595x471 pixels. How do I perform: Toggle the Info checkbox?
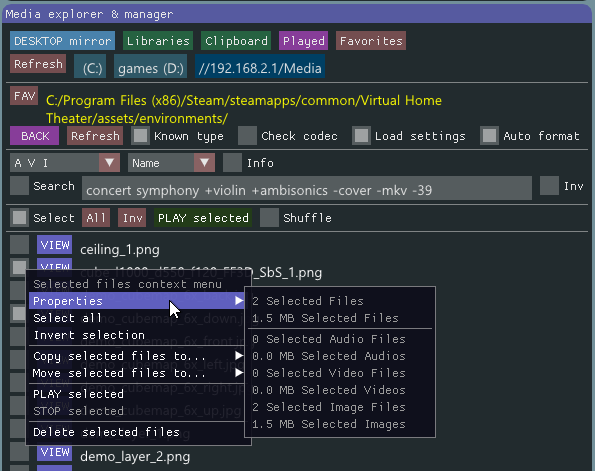[x=232, y=163]
